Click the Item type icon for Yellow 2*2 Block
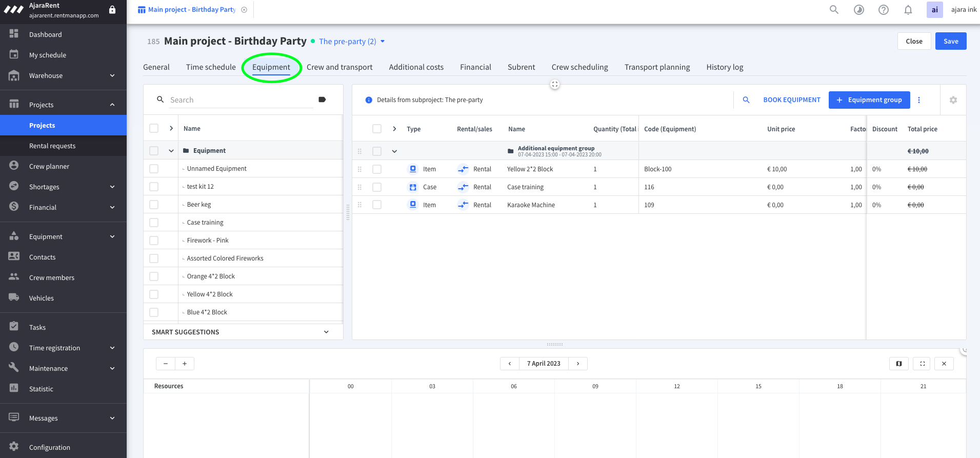 [412, 169]
